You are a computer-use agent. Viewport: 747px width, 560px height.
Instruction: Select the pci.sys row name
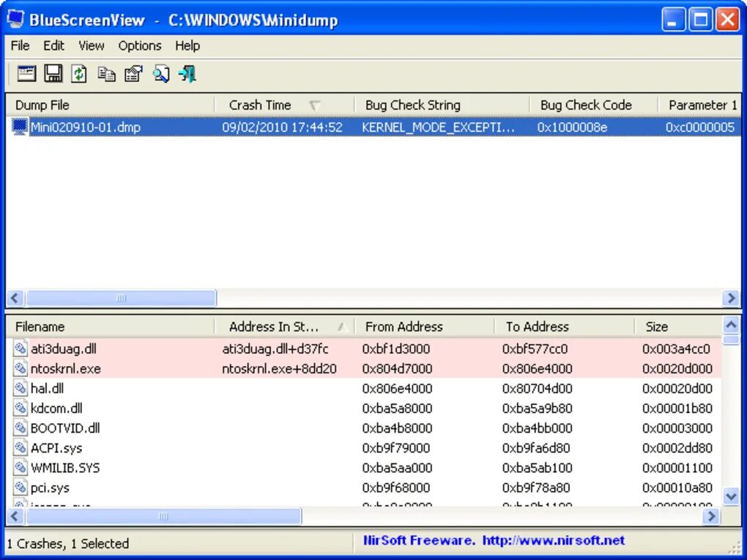click(x=50, y=488)
